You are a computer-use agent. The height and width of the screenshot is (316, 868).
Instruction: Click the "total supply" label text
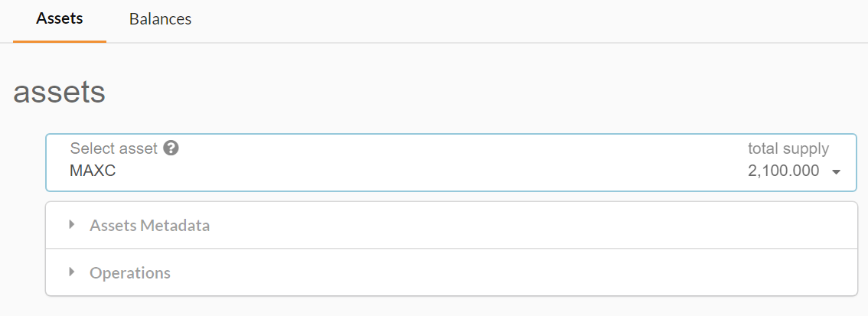(788, 148)
